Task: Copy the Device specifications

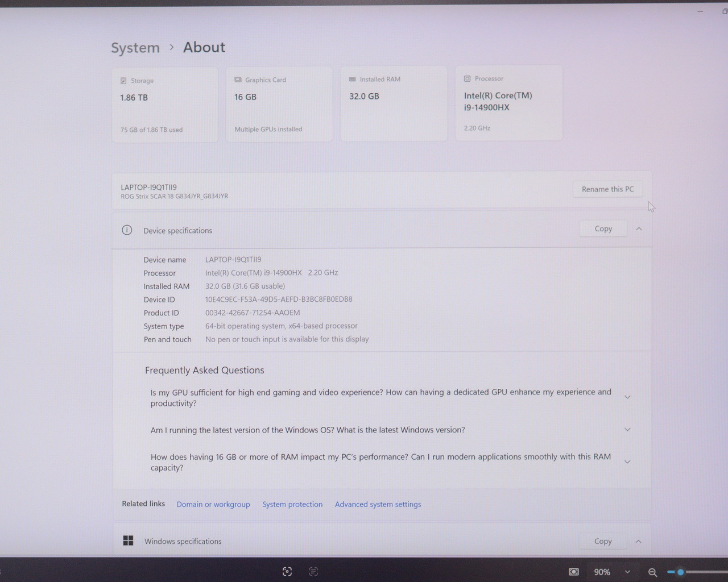Action: [603, 228]
